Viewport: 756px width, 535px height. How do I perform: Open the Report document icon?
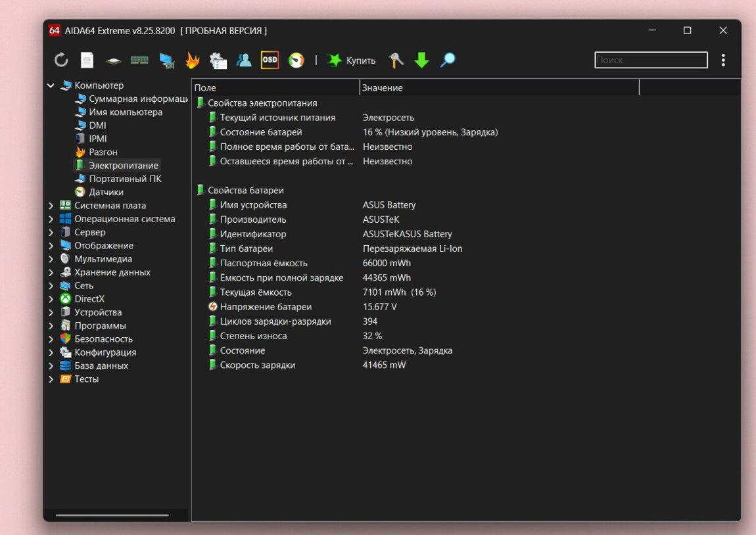coord(87,60)
